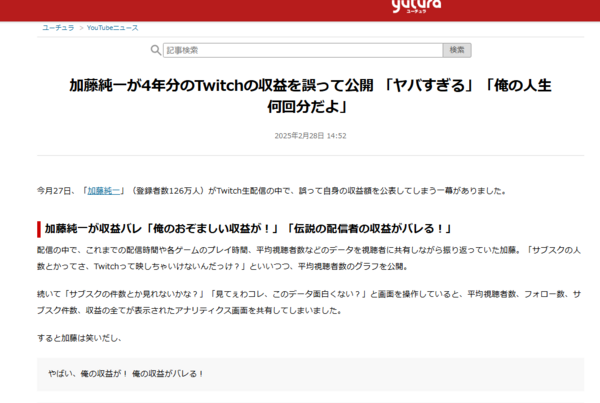This screenshot has height=403, width=600.
Task: Click the paragraph starting 続いて「サブスクの件数
Action: click(x=310, y=302)
